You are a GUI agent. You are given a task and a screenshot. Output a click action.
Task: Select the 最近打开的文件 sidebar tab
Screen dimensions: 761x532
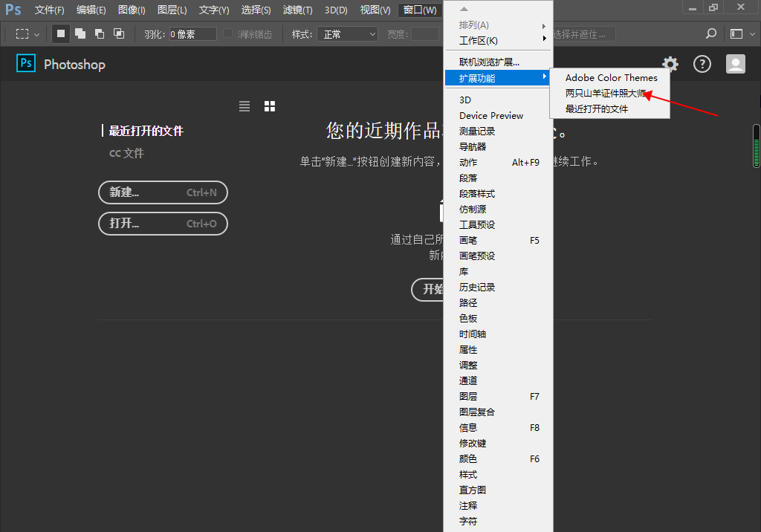coord(146,131)
